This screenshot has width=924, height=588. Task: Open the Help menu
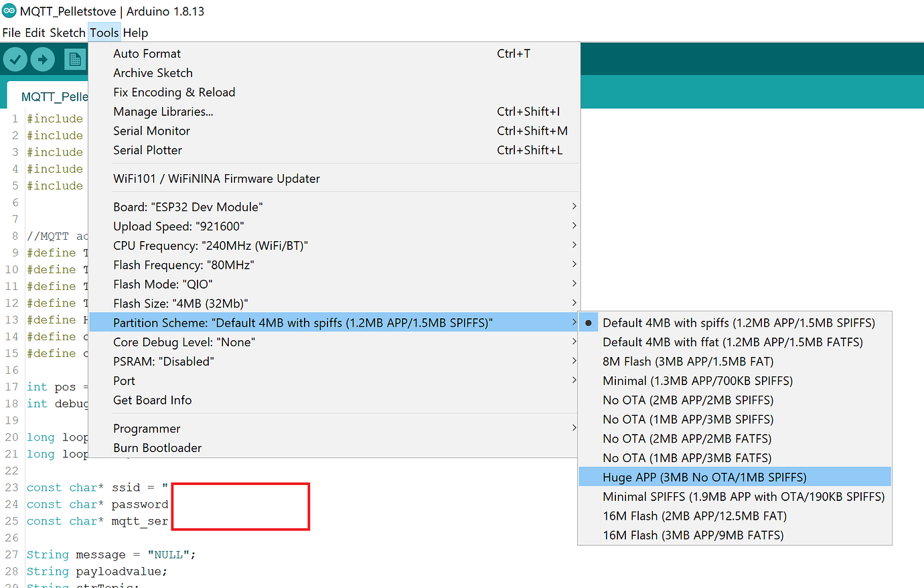point(136,32)
